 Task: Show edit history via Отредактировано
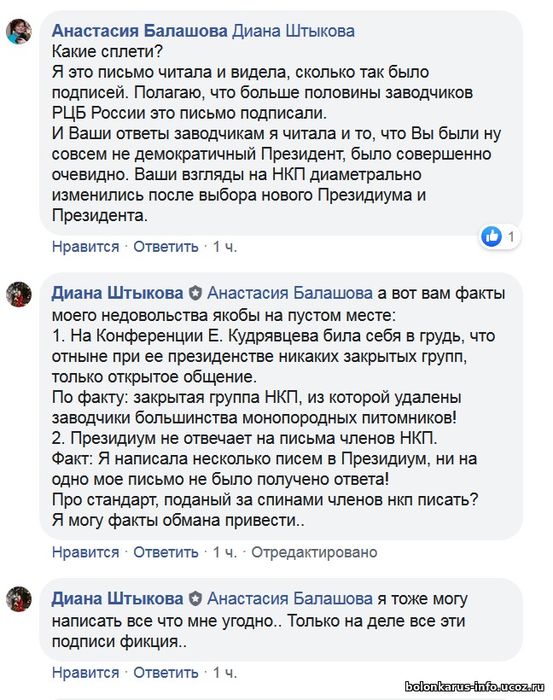coord(314,552)
